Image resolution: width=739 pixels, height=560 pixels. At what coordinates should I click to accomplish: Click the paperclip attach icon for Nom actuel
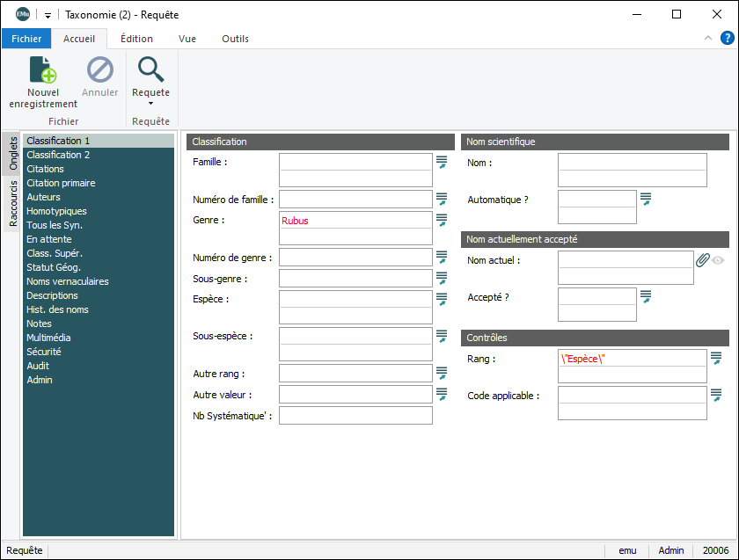coord(702,260)
